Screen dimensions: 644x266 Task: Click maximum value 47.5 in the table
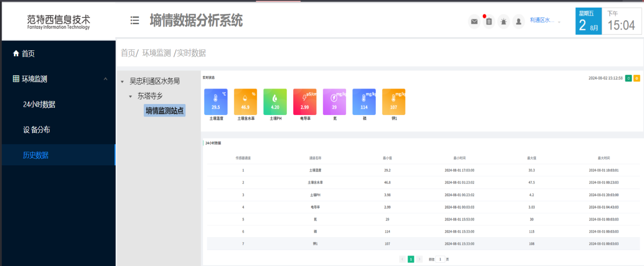click(532, 183)
